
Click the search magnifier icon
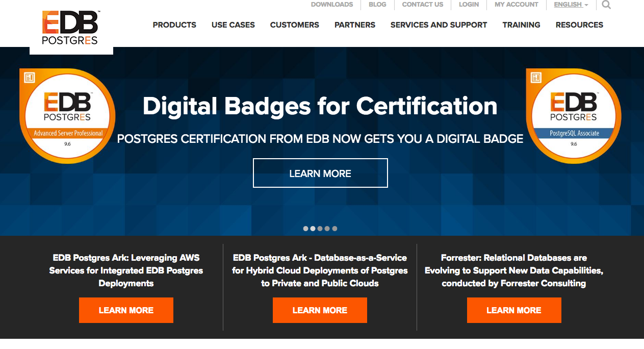(606, 5)
